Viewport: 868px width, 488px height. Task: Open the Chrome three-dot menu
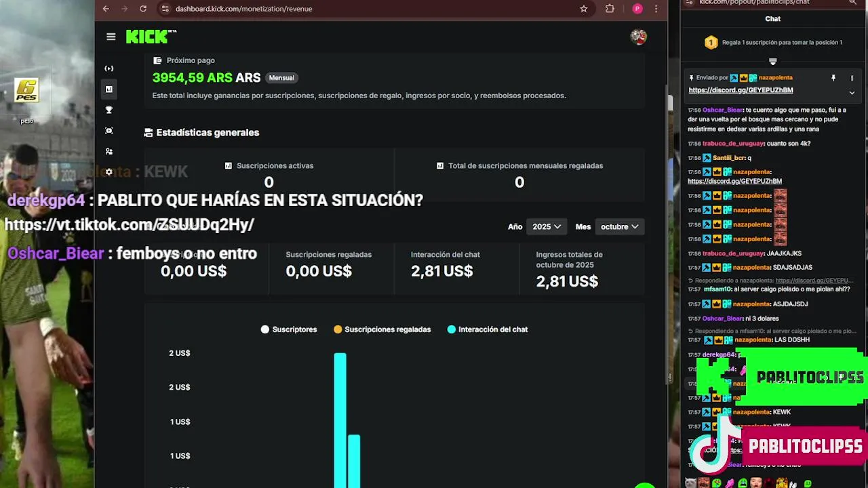(x=656, y=9)
